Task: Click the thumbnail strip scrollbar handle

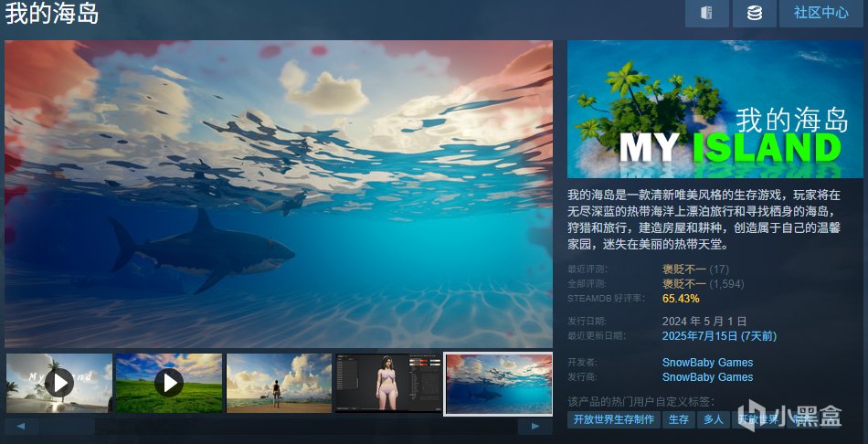Action: 67,427
